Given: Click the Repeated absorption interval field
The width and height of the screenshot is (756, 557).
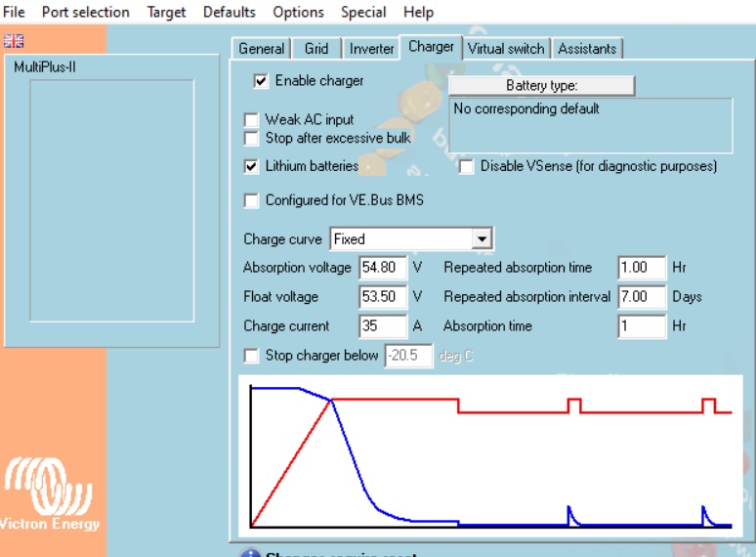Looking at the screenshot, I should pyautogui.click(x=643, y=297).
